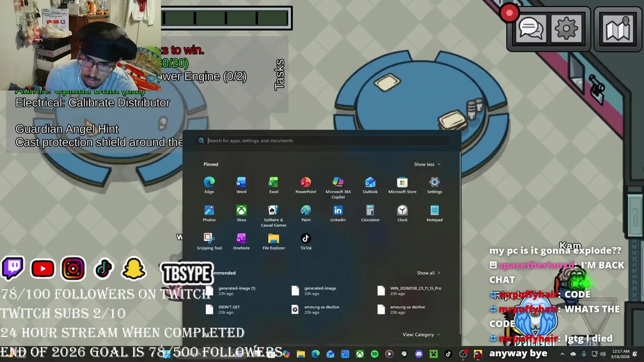This screenshot has width=644, height=362.
Task: Click the task progress bar in Among Us
Action: point(226,19)
